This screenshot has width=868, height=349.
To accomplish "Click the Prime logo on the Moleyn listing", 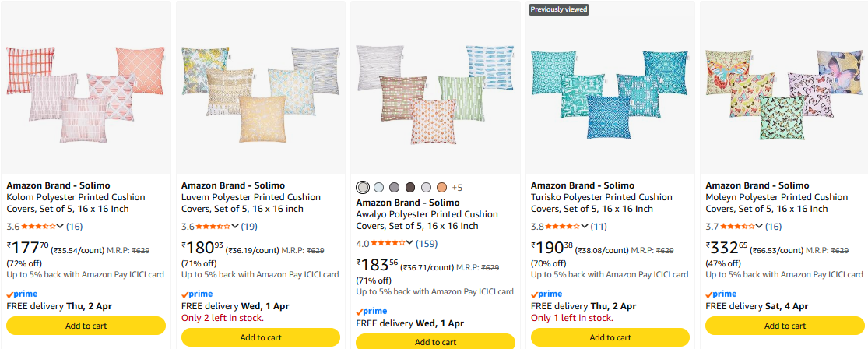I will coord(721,294).
